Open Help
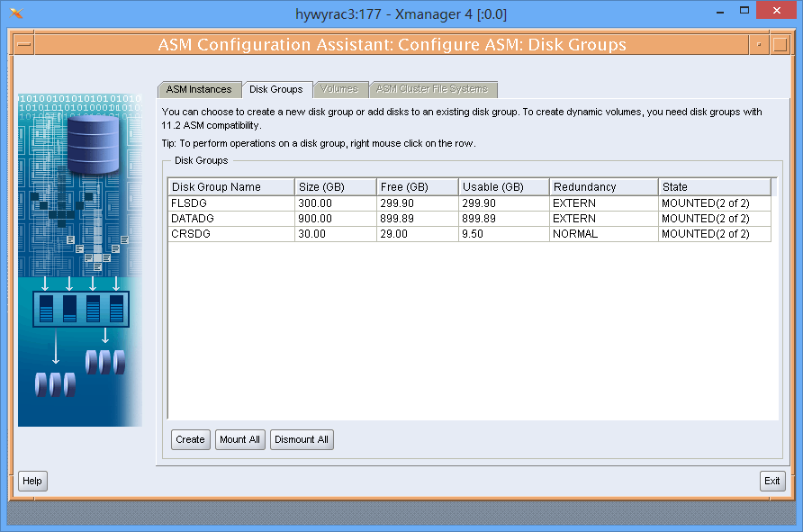803x532 pixels. pyautogui.click(x=32, y=481)
